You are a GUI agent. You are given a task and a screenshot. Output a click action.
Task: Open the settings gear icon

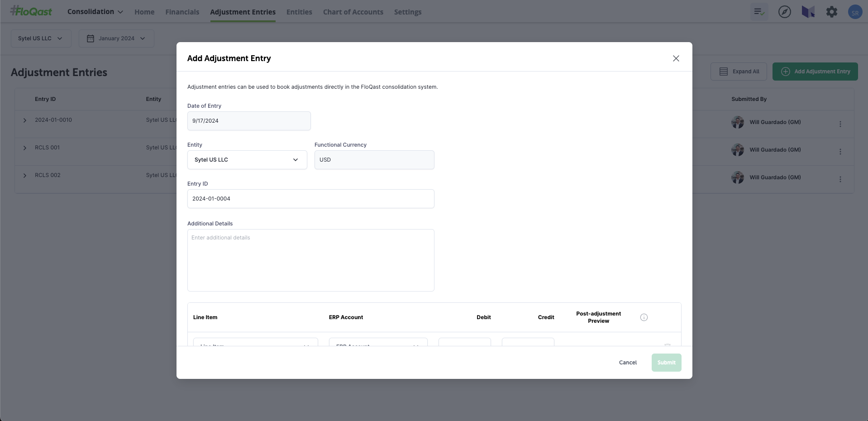tap(831, 12)
